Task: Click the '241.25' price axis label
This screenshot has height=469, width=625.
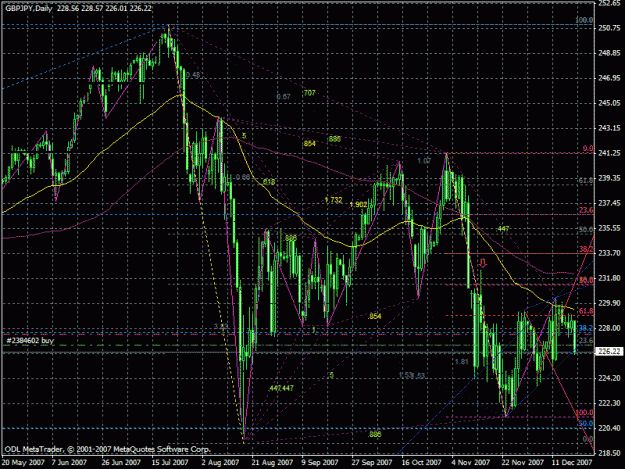Action: (609, 153)
